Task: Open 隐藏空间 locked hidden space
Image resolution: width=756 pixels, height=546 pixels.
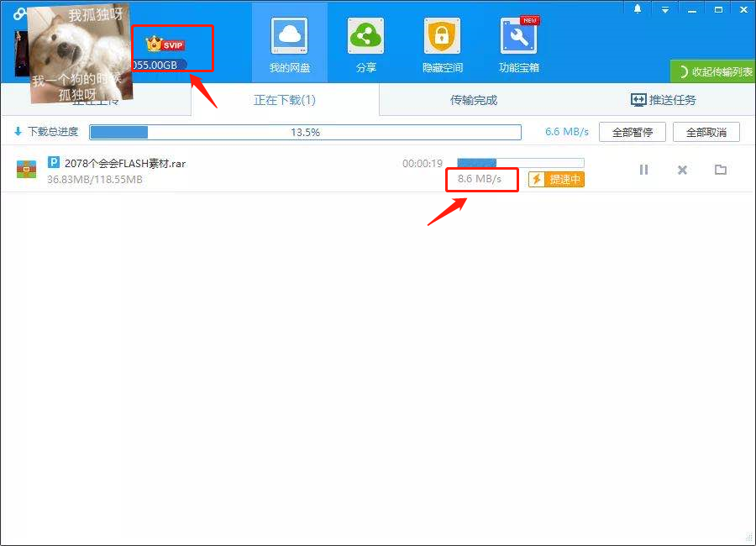Action: [x=442, y=45]
